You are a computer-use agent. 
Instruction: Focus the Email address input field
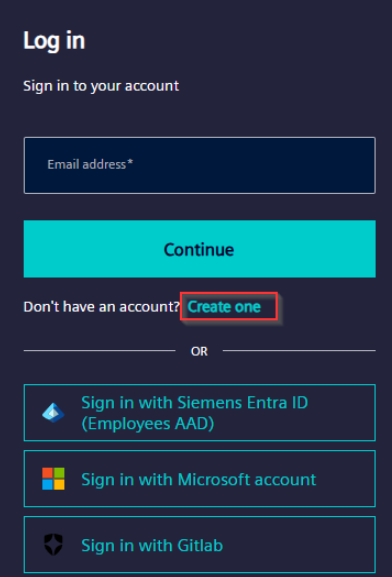[x=199, y=165]
